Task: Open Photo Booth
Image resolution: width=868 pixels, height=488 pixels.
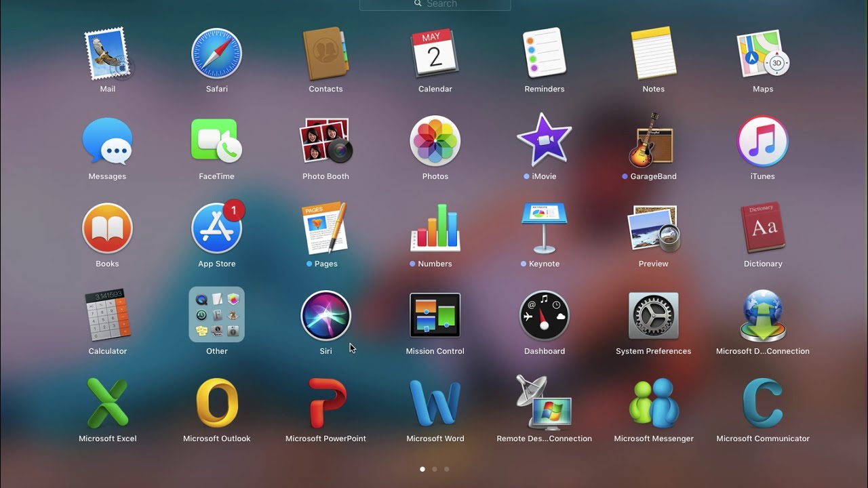Action: (325, 141)
